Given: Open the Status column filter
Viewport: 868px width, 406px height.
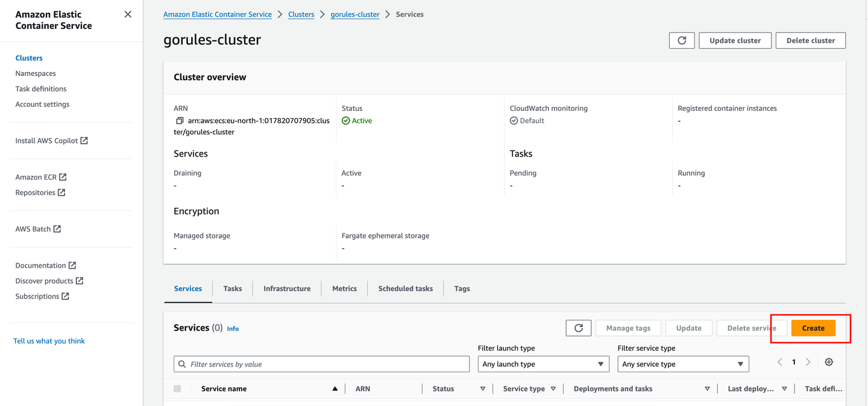Looking at the screenshot, I should tap(483, 389).
